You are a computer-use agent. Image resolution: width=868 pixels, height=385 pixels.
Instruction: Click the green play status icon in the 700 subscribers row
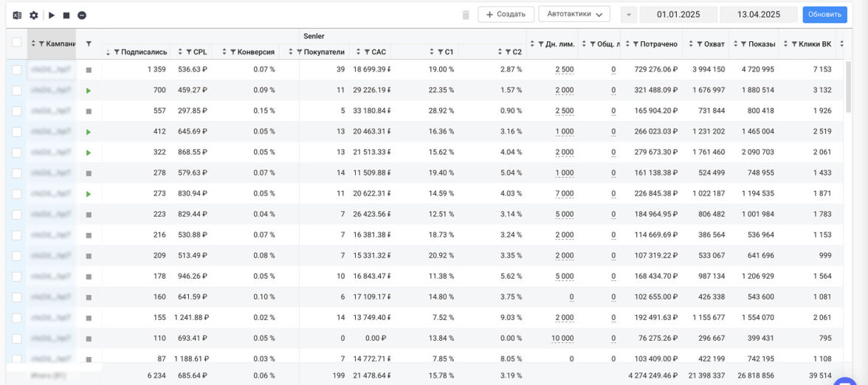[x=89, y=91]
